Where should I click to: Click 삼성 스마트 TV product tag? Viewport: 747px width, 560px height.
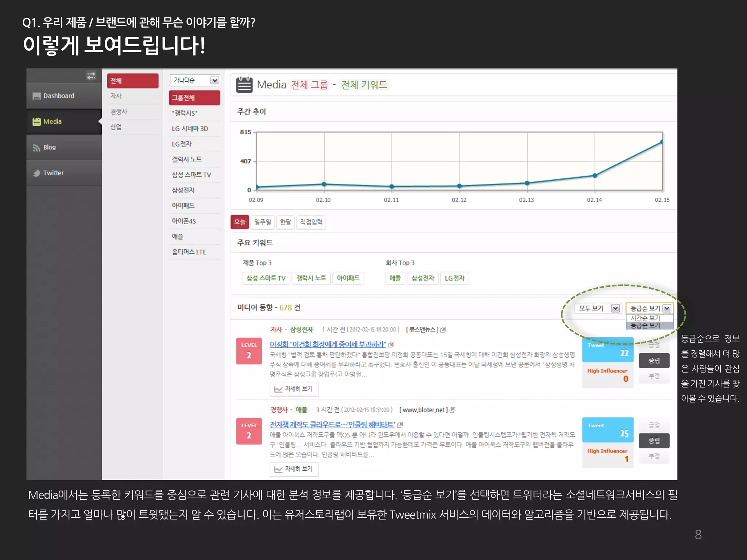[x=266, y=278]
